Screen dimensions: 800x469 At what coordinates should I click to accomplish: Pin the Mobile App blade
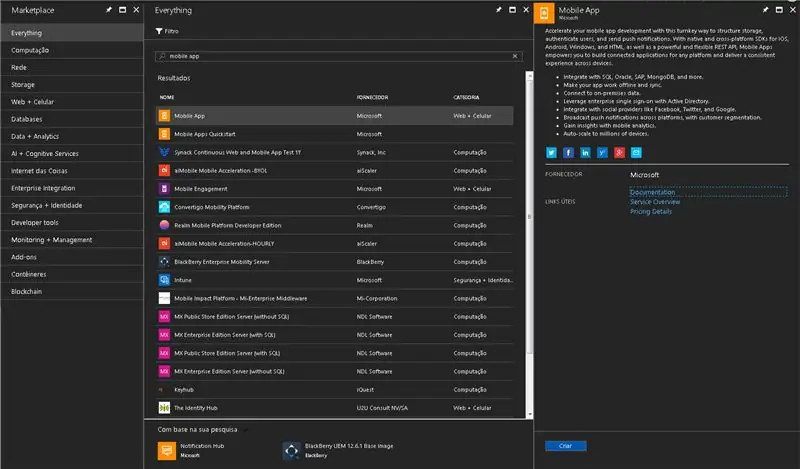[765, 10]
